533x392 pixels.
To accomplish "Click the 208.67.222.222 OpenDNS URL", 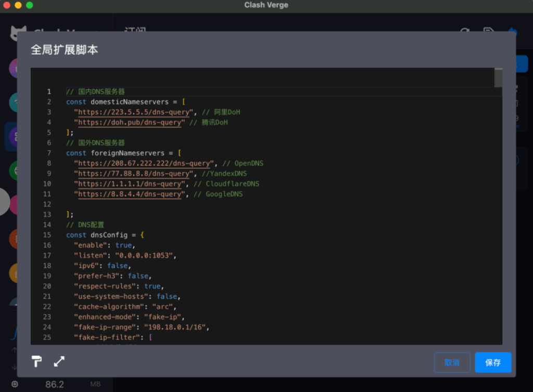I will [x=144, y=163].
